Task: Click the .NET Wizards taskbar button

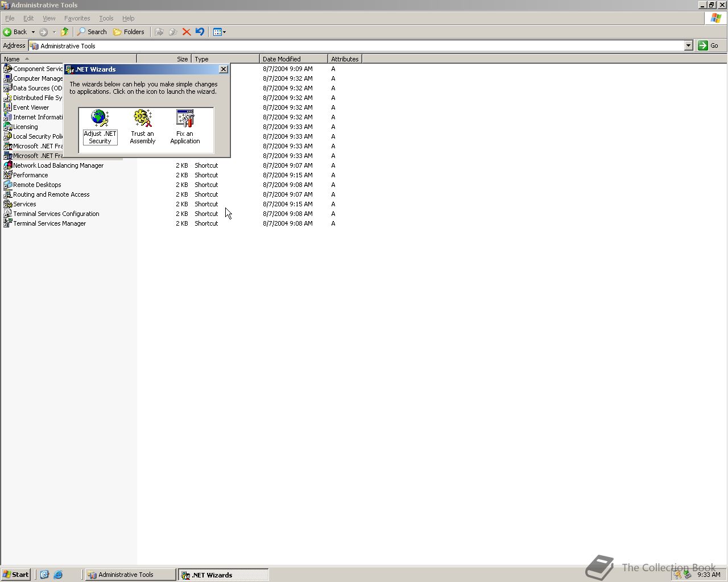Action: pos(223,575)
